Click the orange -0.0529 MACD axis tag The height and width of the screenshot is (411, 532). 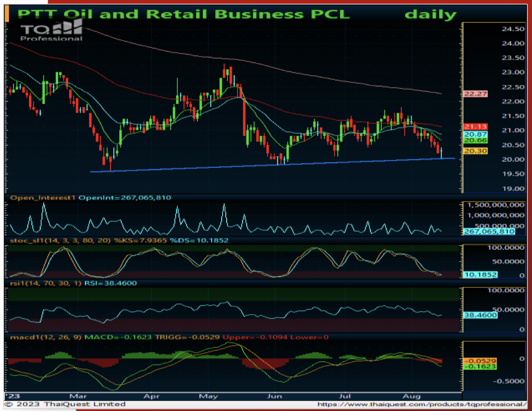[480, 361]
